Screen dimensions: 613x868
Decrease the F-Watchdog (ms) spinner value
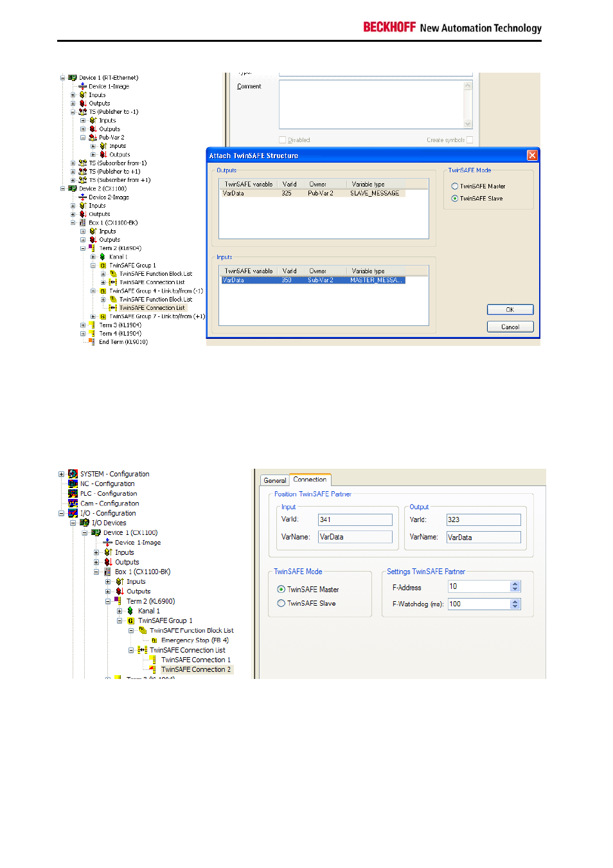tap(515, 607)
